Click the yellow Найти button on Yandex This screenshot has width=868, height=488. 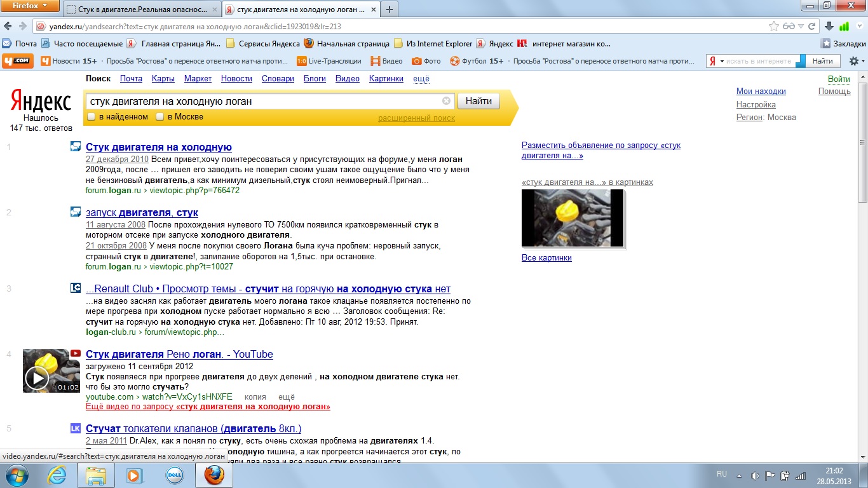(478, 100)
